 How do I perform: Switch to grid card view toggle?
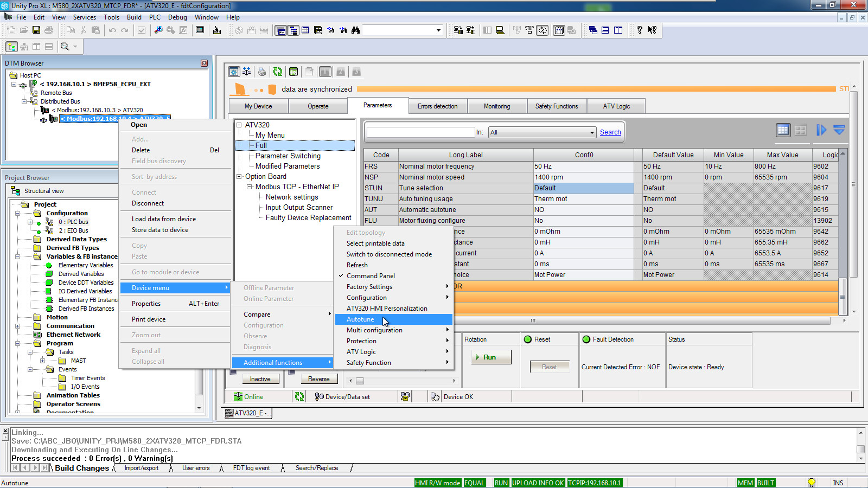click(x=800, y=130)
